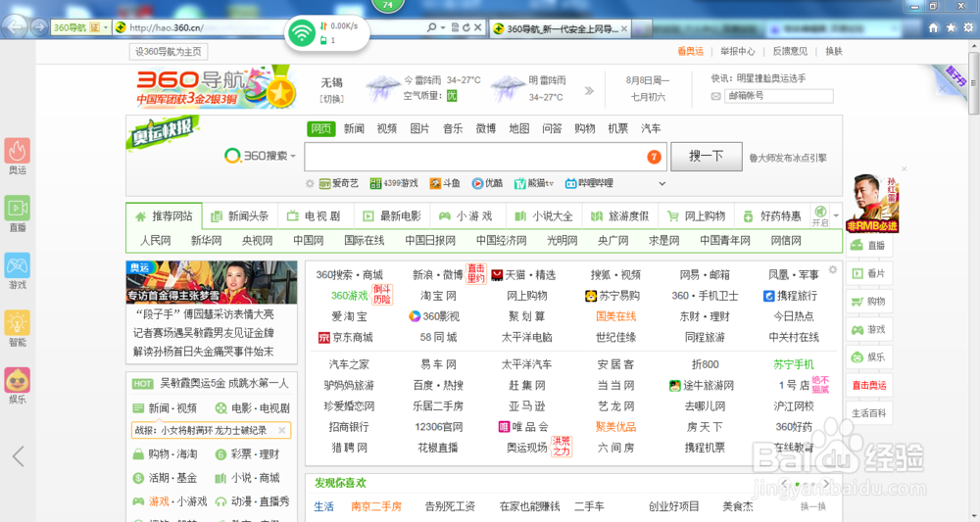Open 淘宝网 link
The height and width of the screenshot is (522, 980).
(438, 296)
